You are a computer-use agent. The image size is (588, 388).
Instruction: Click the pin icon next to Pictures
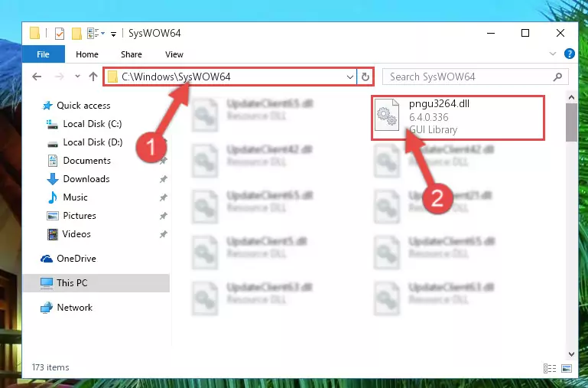pyautogui.click(x=163, y=216)
